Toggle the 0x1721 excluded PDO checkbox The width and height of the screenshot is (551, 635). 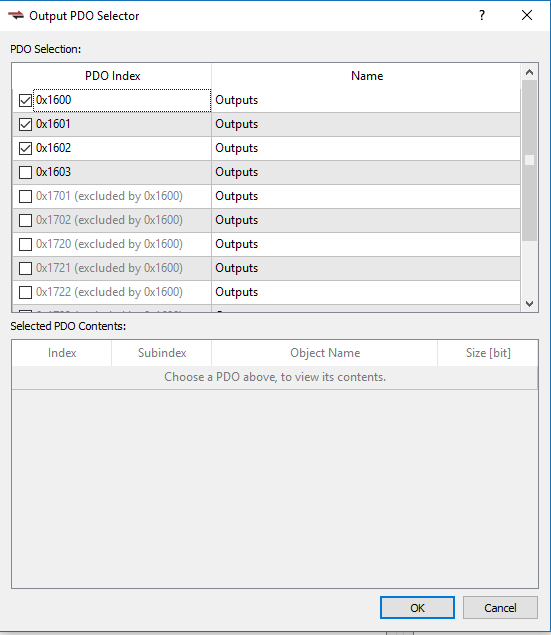click(x=26, y=268)
